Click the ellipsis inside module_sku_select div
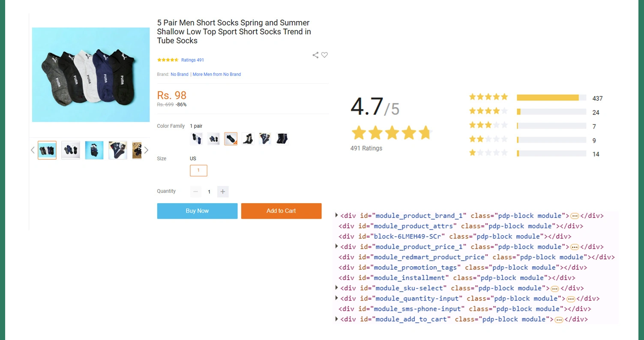Screen dimensions: 644x340 555,289
